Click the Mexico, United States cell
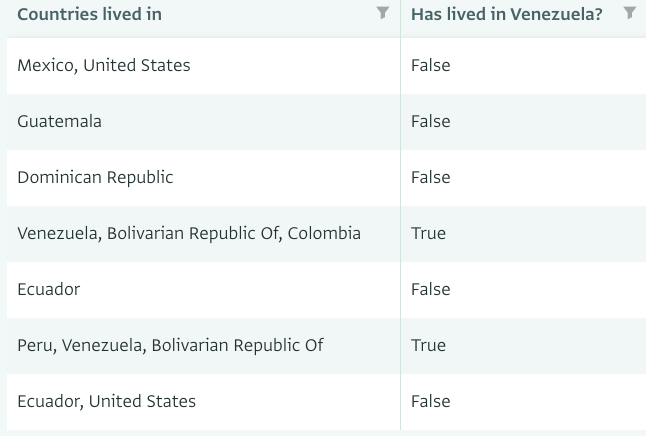 pos(204,66)
